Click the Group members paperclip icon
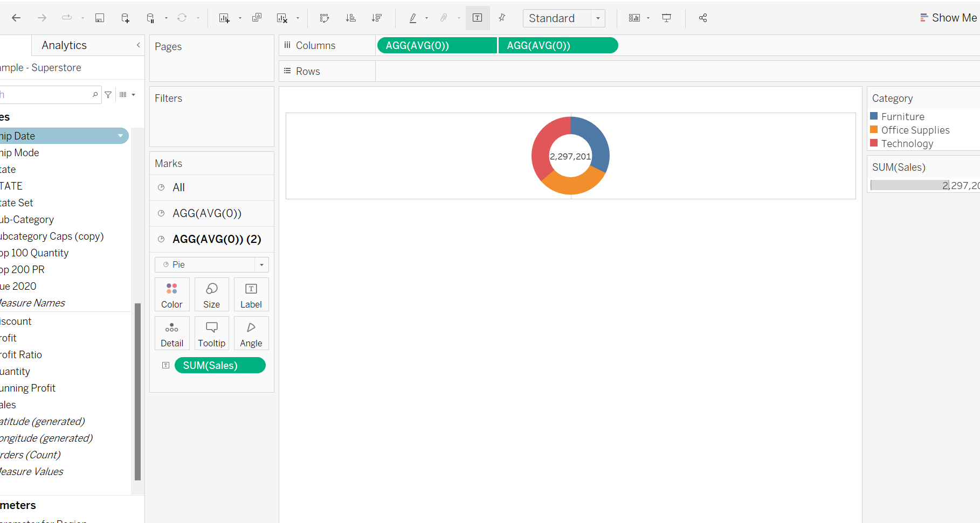This screenshot has height=523, width=980. point(444,18)
